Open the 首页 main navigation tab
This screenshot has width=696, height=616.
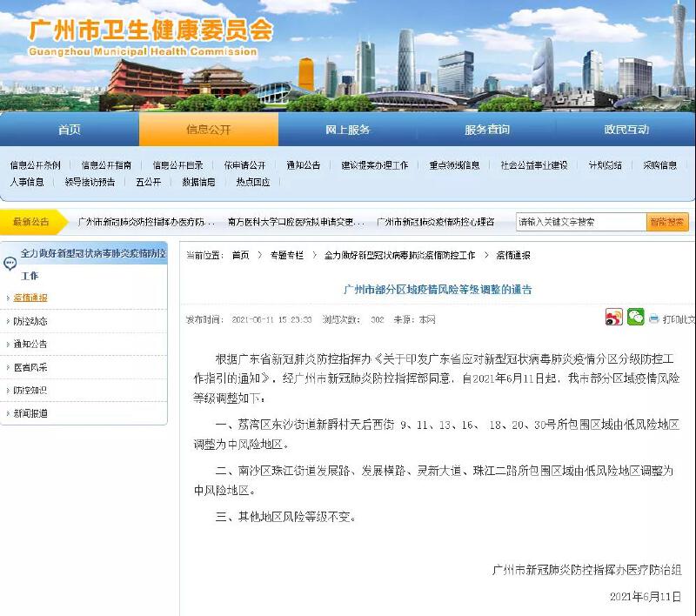(70, 130)
